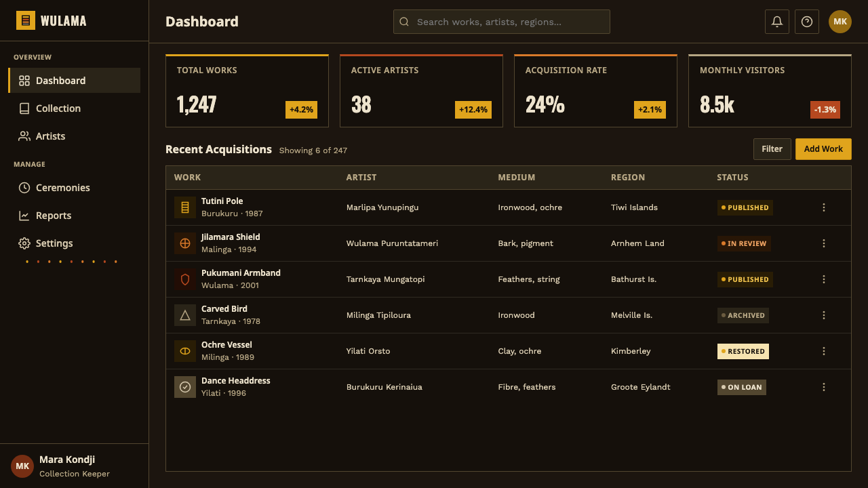The width and height of the screenshot is (868, 488).
Task: Open Settings from sidebar
Action: tap(75, 243)
